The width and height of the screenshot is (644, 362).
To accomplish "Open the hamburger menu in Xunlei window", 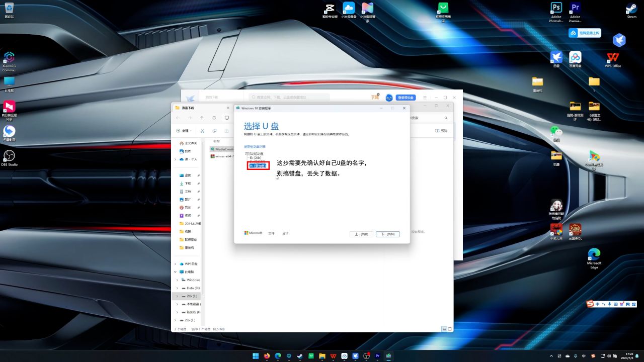I will coord(425,98).
